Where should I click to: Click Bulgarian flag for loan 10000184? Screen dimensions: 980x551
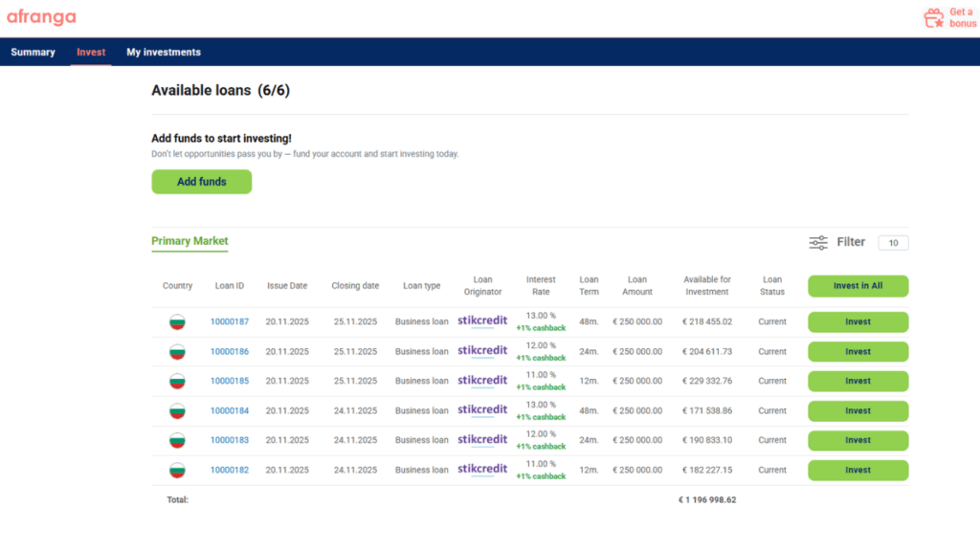tap(177, 411)
